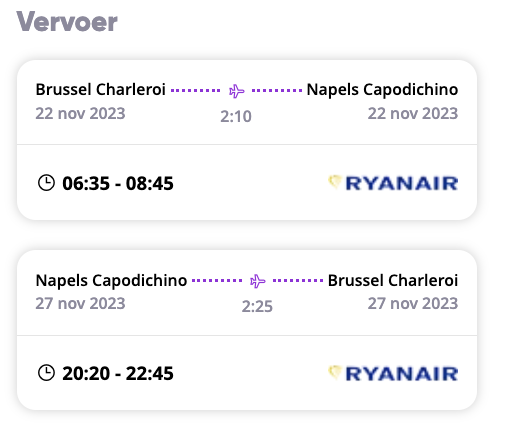
Task: Click the clock icon beside 20:20 - 22:45
Action: (46, 373)
